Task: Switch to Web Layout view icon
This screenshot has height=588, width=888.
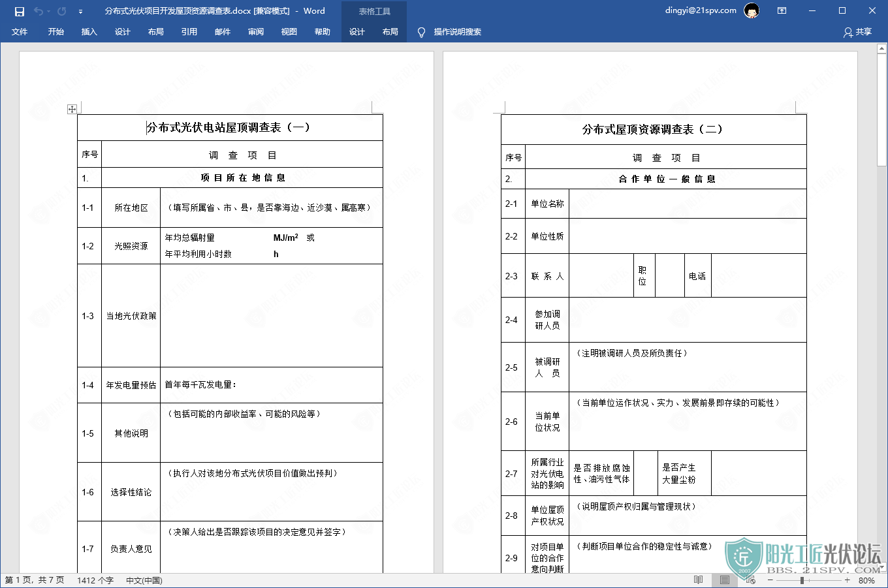Action: [x=750, y=580]
